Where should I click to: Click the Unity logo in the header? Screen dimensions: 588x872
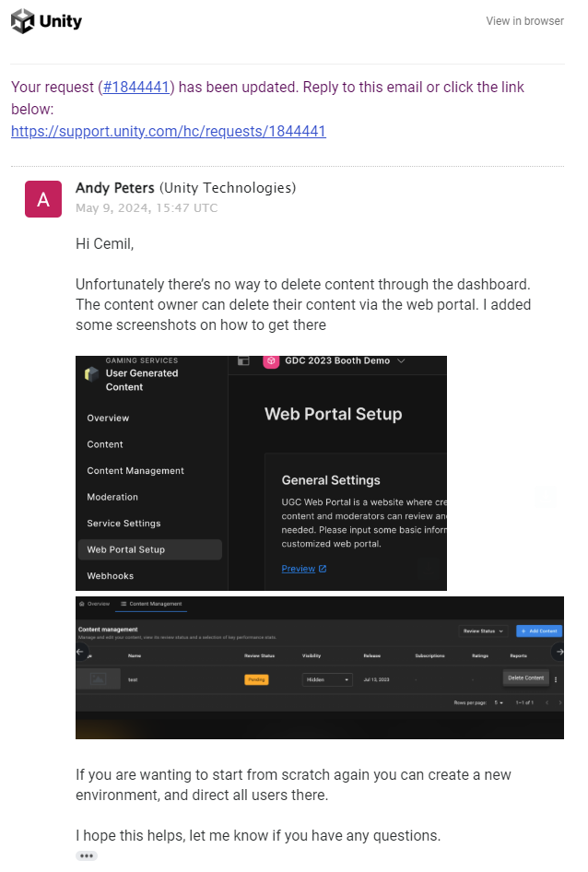pyautogui.click(x=46, y=21)
